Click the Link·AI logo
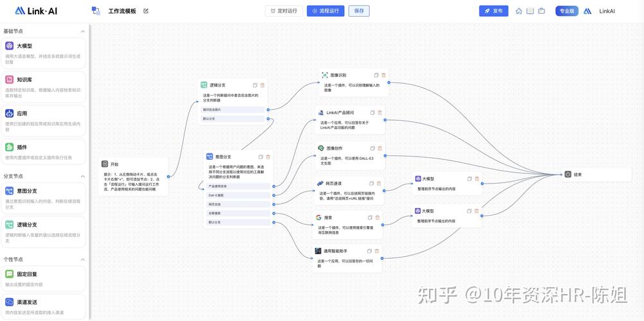644x321 pixels. [x=36, y=11]
